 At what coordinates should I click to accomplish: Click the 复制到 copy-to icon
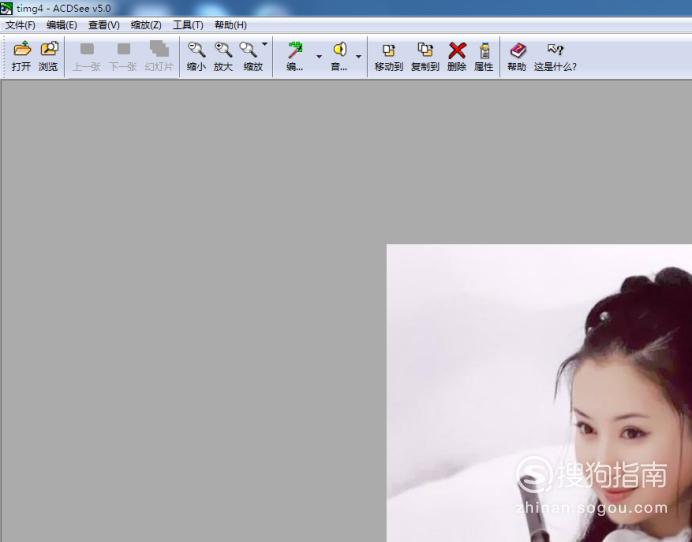425,56
